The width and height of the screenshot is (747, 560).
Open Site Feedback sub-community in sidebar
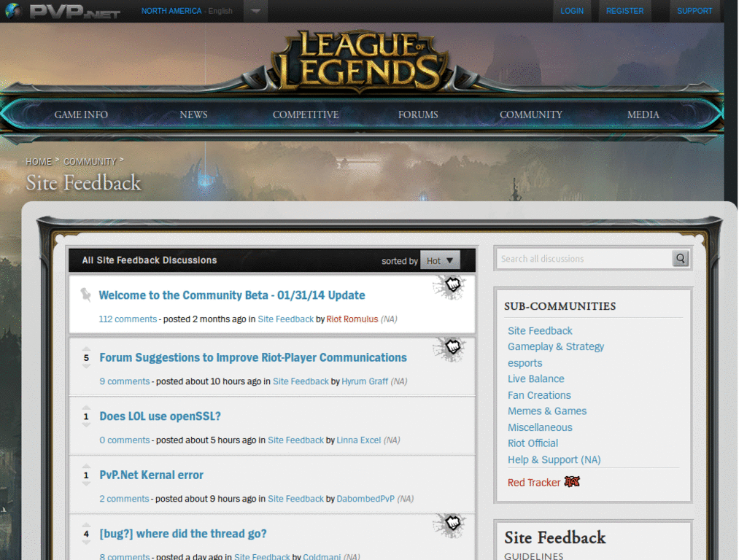point(540,330)
